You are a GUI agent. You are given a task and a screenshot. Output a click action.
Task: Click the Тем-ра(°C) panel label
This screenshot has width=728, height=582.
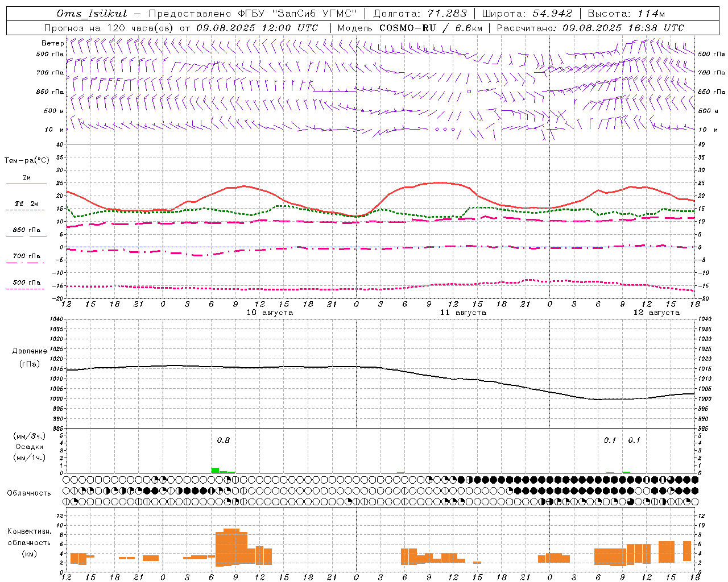[x=27, y=161]
